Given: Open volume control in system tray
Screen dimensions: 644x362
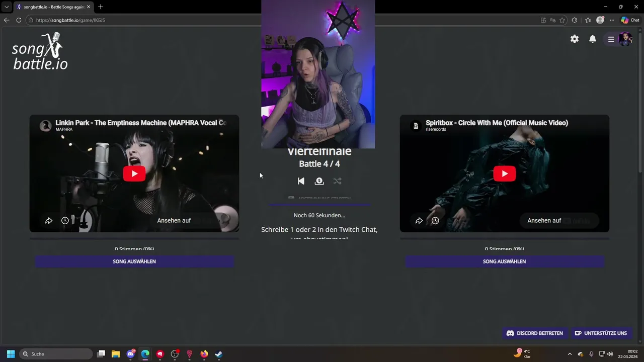Looking at the screenshot, I should coord(610,354).
